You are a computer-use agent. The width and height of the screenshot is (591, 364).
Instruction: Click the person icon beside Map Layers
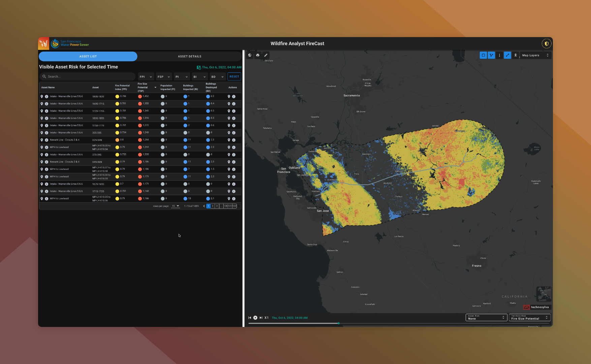pyautogui.click(x=516, y=55)
